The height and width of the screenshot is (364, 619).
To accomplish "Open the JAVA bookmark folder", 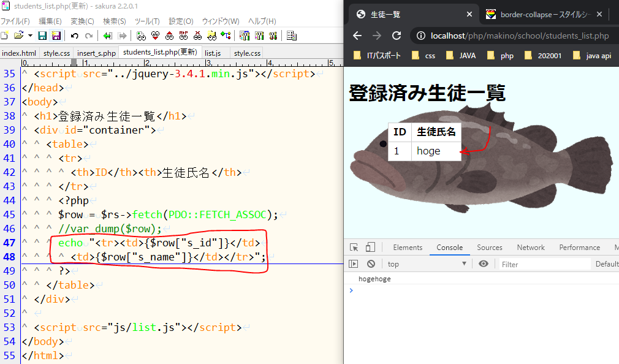I will 461,56.
